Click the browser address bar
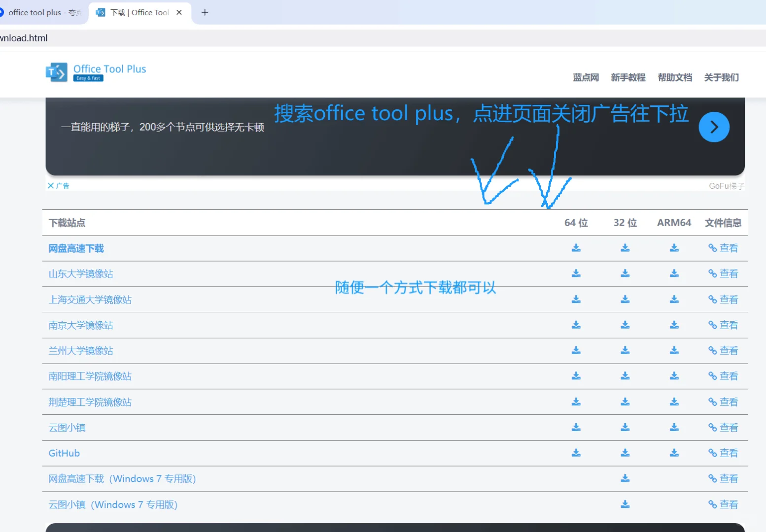Screen dimensions: 766x532 197,37
